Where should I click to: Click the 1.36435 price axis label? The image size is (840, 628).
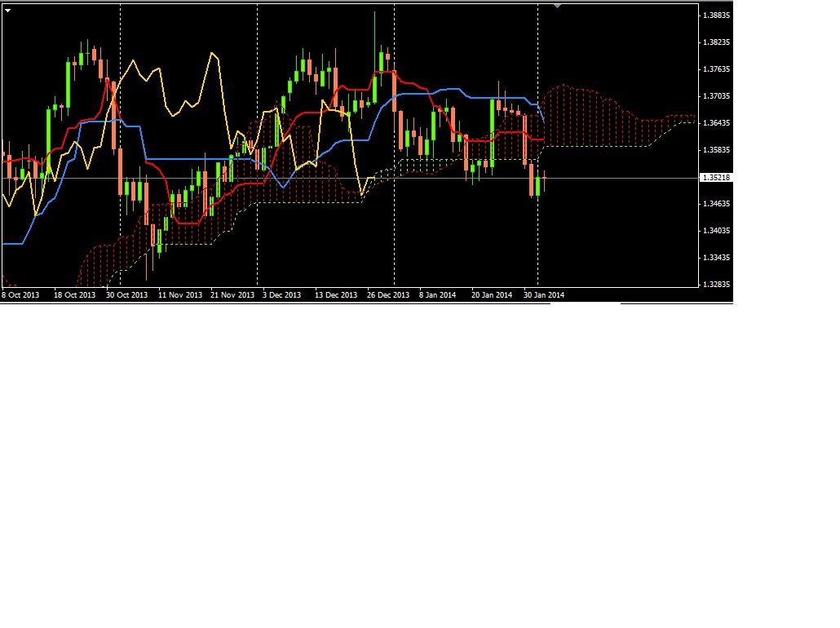coord(716,123)
